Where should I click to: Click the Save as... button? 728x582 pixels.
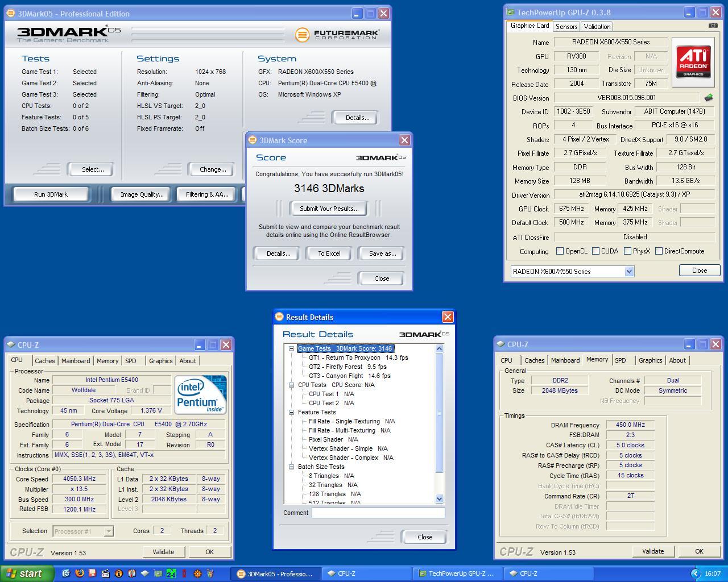(x=382, y=253)
